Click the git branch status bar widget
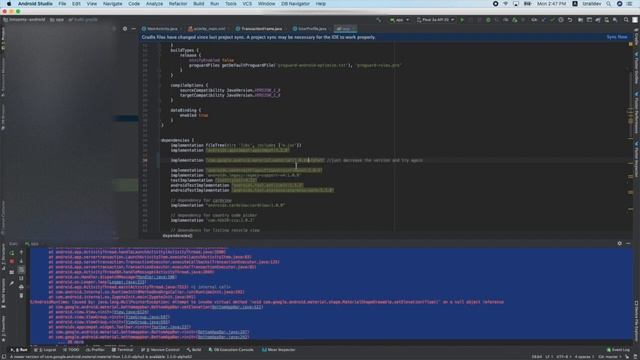The image size is (640, 360). pyautogui.click(x=611, y=357)
